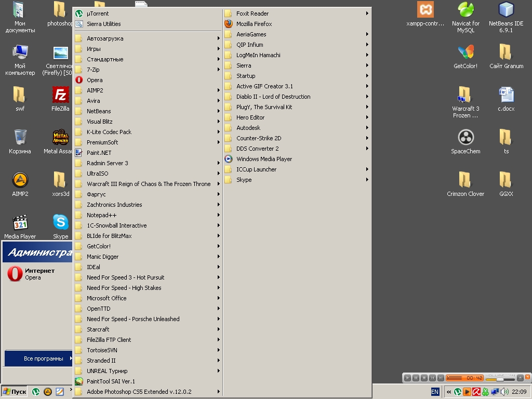Switch the EN language indicator
The image size is (532, 399).
(x=435, y=392)
